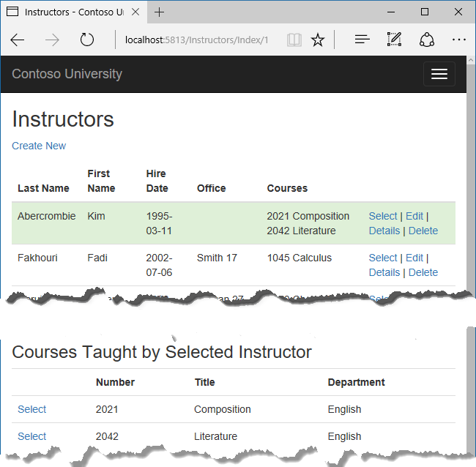476x467 pixels.
Task: Open reading view book icon
Action: 294,40
